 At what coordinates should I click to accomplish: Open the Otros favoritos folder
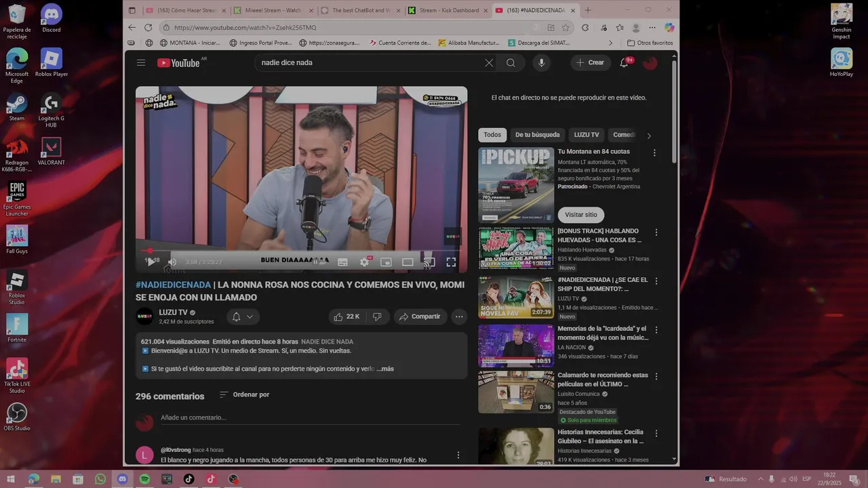(x=650, y=43)
